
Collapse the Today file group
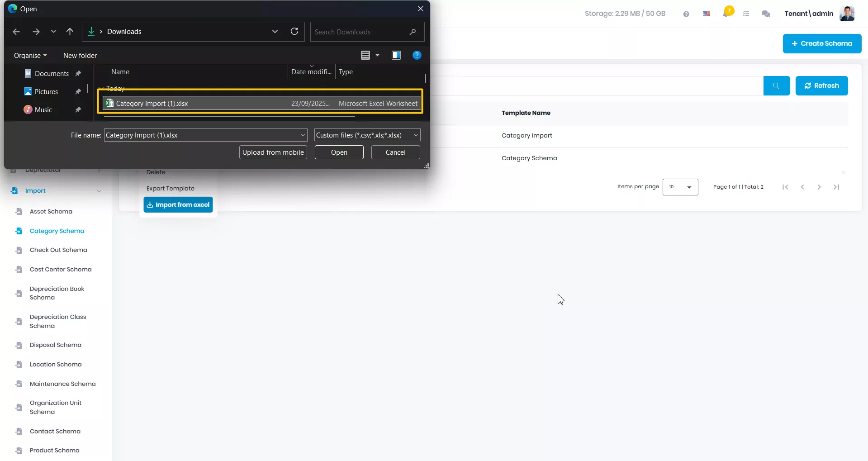(101, 89)
